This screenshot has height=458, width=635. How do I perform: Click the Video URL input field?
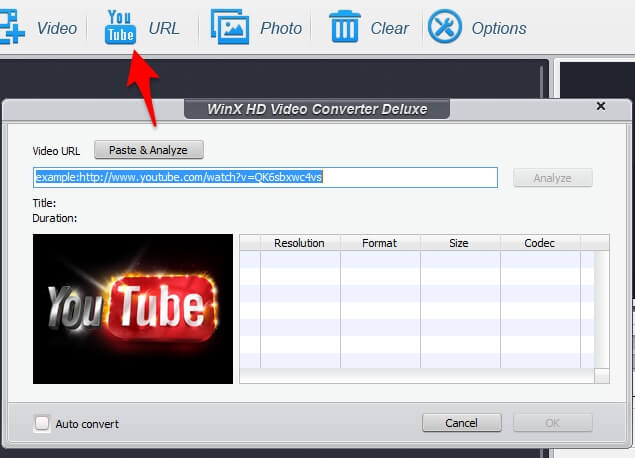[x=265, y=177]
